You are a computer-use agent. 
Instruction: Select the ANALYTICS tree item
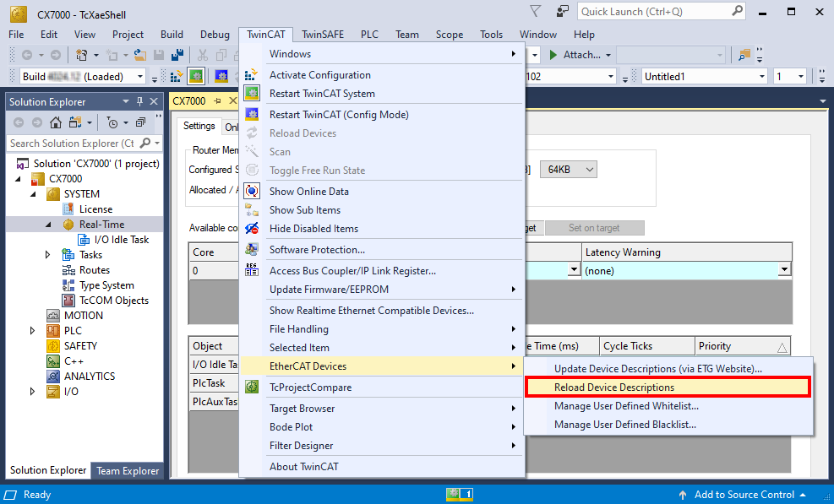pos(90,377)
